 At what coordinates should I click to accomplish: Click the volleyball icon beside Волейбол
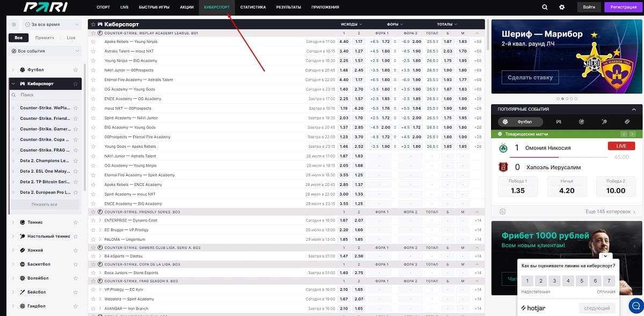tap(23, 278)
